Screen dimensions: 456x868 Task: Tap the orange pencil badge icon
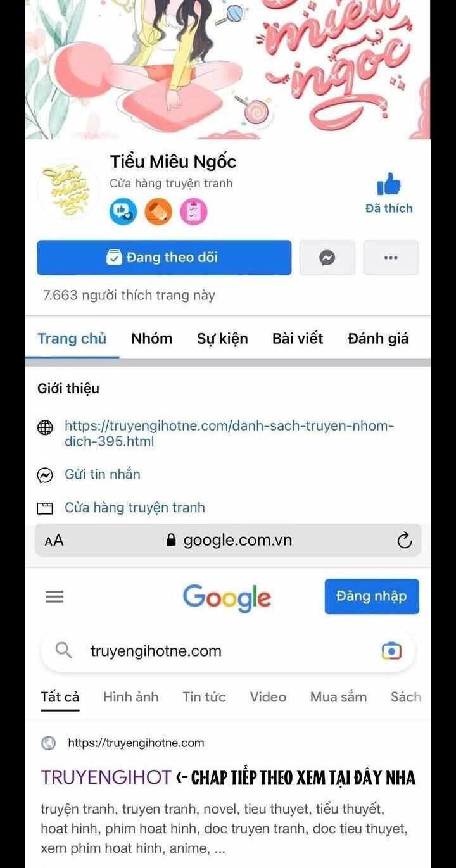[158, 212]
